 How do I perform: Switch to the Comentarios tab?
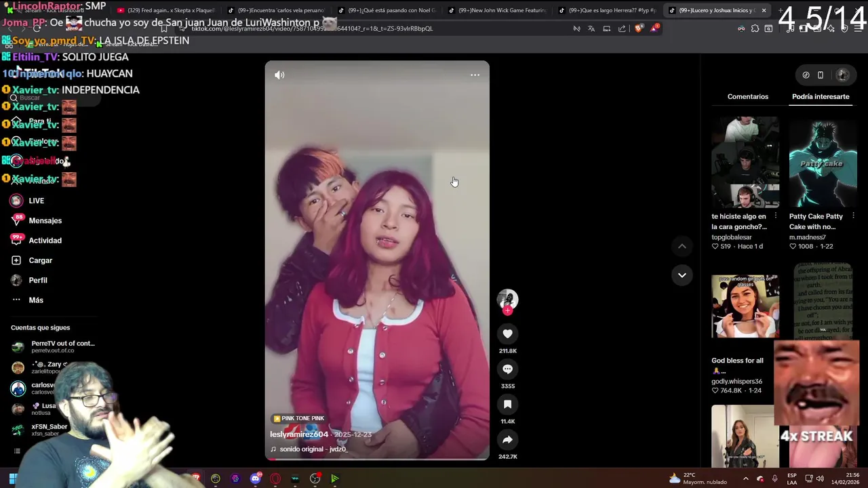[x=748, y=97]
